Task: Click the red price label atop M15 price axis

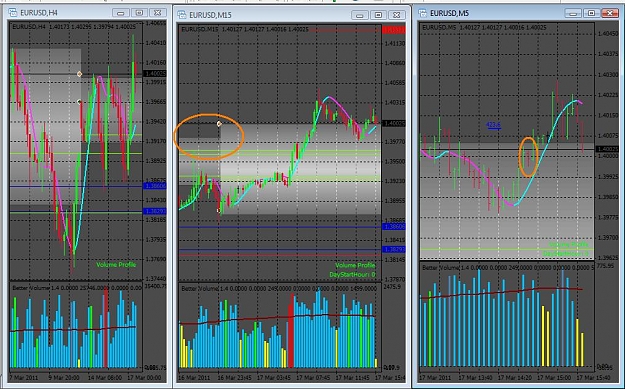Action: (x=394, y=30)
